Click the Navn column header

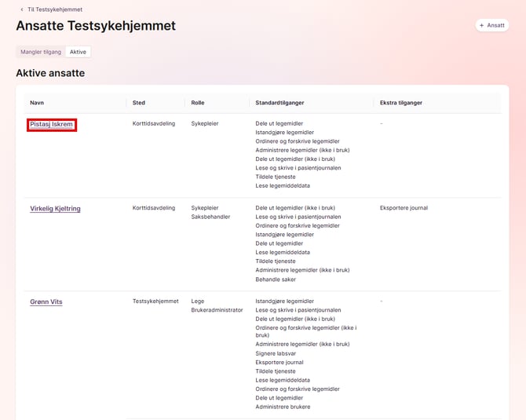tap(37, 103)
